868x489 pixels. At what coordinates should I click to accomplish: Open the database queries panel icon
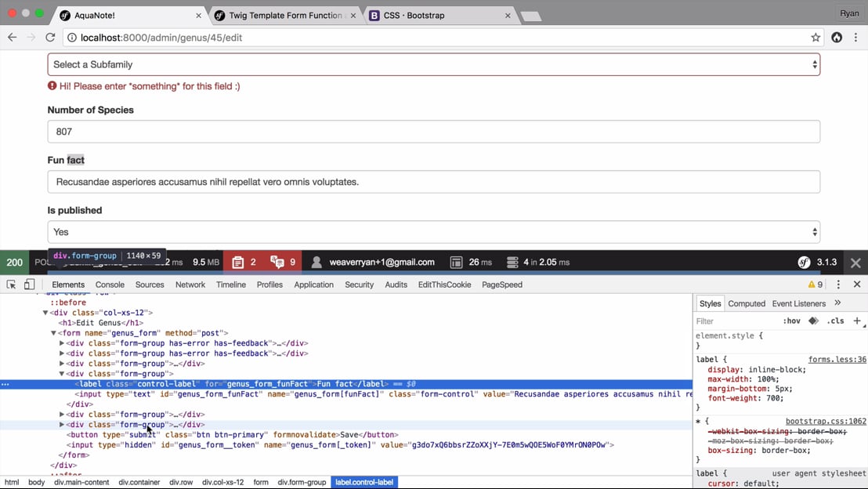tap(512, 263)
